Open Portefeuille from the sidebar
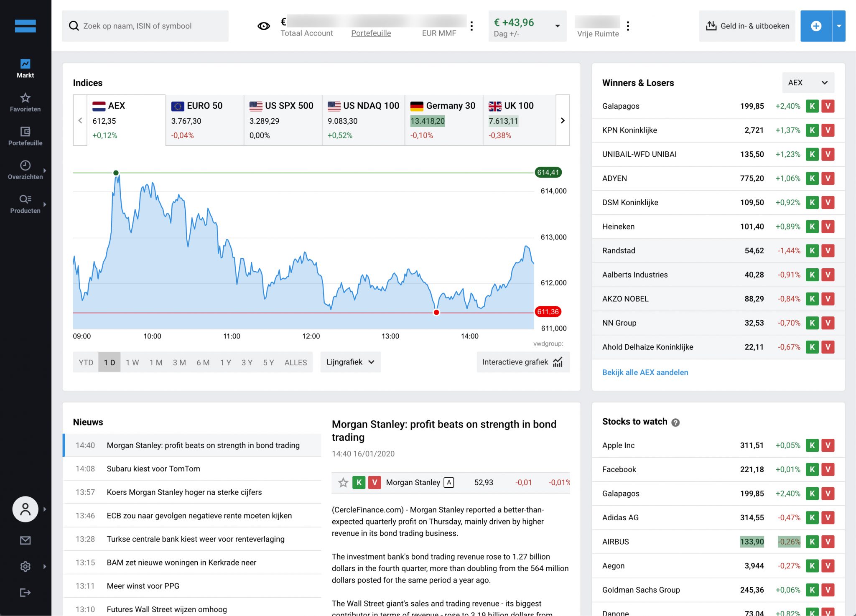The height and width of the screenshot is (616, 856). point(25,135)
